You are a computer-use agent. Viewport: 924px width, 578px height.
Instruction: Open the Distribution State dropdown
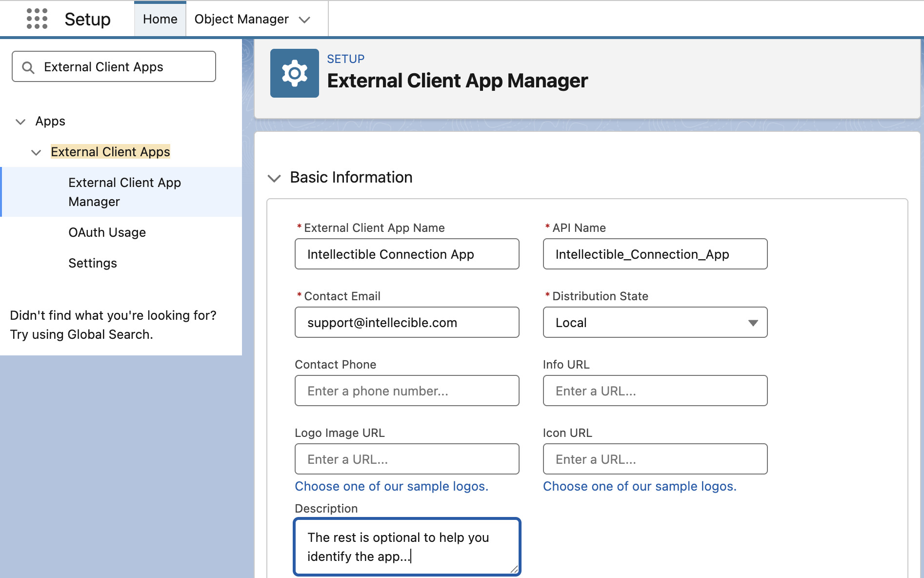point(655,322)
